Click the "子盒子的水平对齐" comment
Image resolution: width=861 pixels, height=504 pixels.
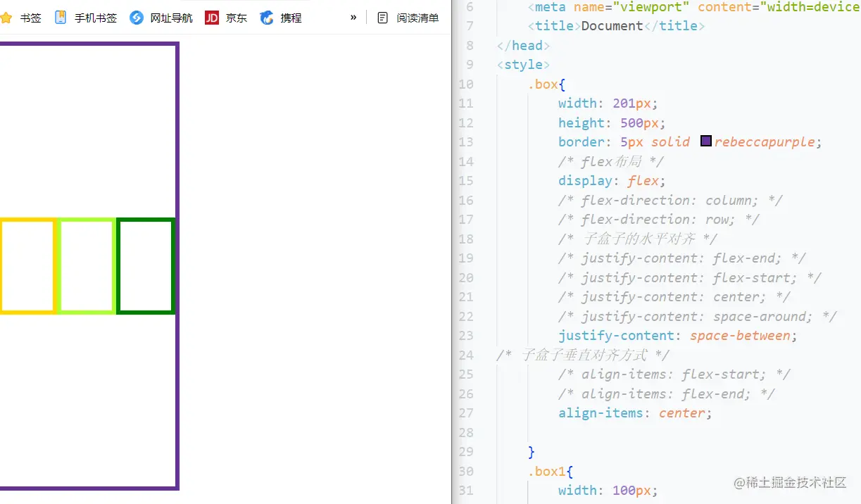click(638, 239)
